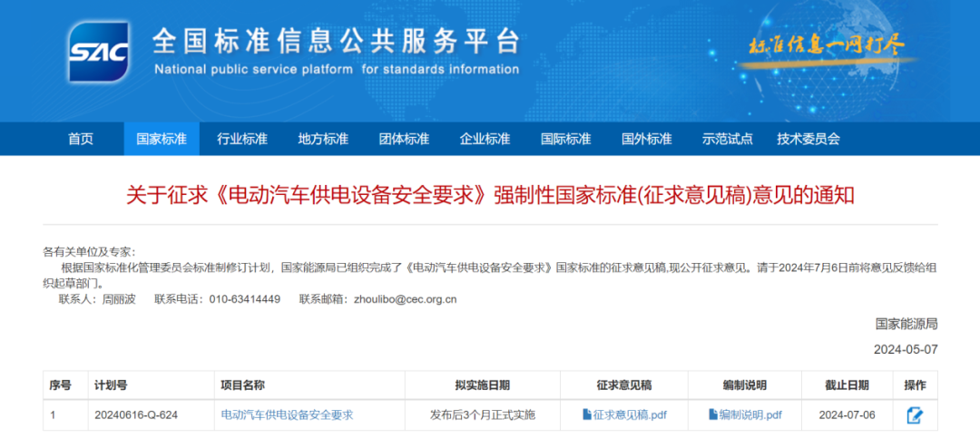Screen dimensions: 980x448
Task: Open 国外标准 nav item
Action: pos(646,139)
